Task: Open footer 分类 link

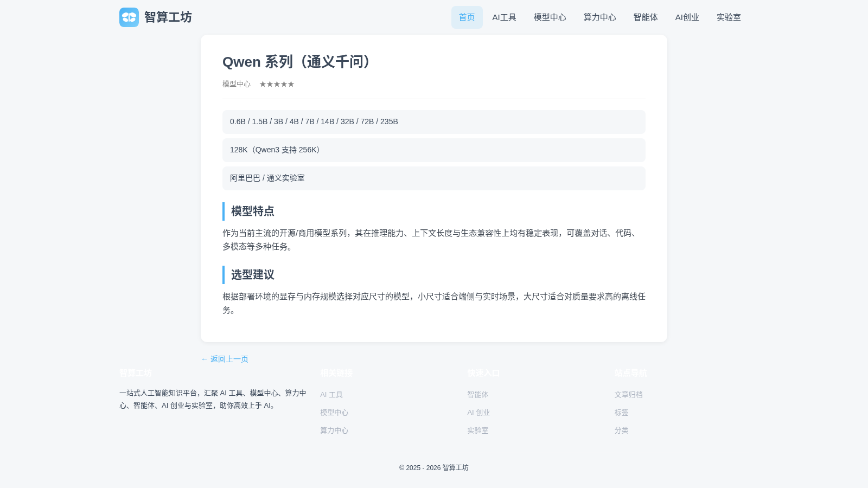Action: tap(621, 431)
